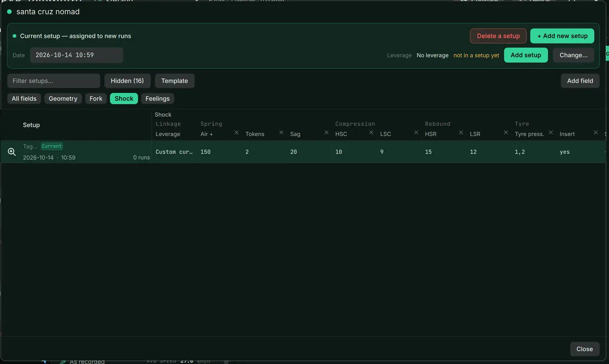Screen dimensions: 609x364
Task: Switch to the All fields tab
Action: coord(24,99)
